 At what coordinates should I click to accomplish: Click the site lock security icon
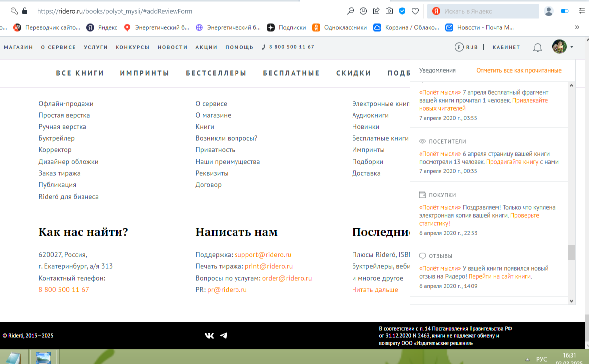point(25,11)
